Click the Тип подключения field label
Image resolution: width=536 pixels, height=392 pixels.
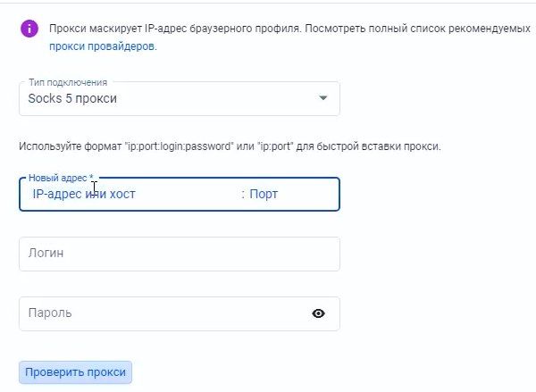point(68,82)
